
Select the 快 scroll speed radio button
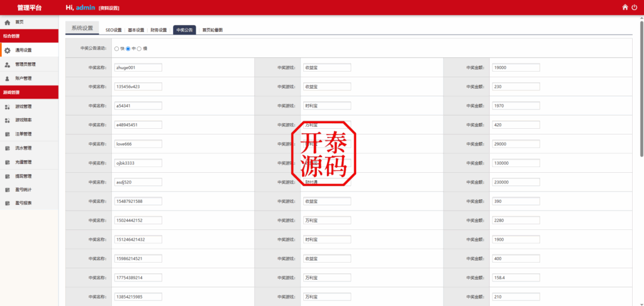point(116,48)
